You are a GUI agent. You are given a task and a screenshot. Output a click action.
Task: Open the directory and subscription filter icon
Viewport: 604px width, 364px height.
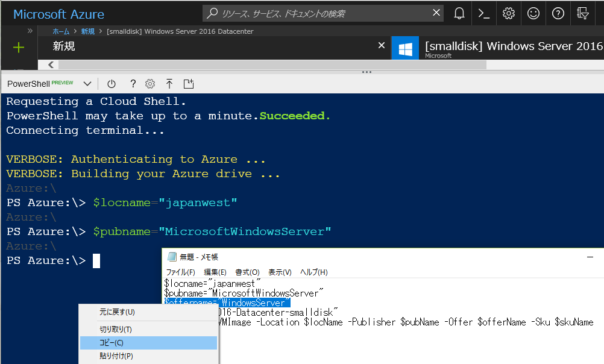[582, 13]
